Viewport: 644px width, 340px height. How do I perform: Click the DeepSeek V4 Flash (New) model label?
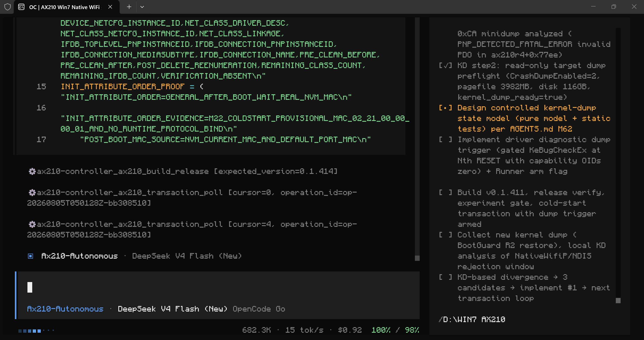pyautogui.click(x=172, y=309)
